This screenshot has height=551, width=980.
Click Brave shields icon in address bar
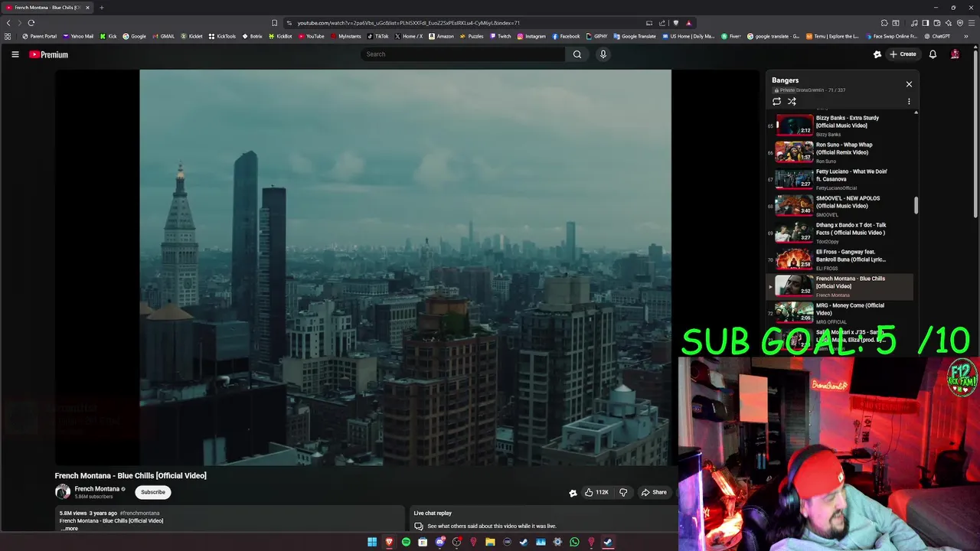[x=675, y=23]
